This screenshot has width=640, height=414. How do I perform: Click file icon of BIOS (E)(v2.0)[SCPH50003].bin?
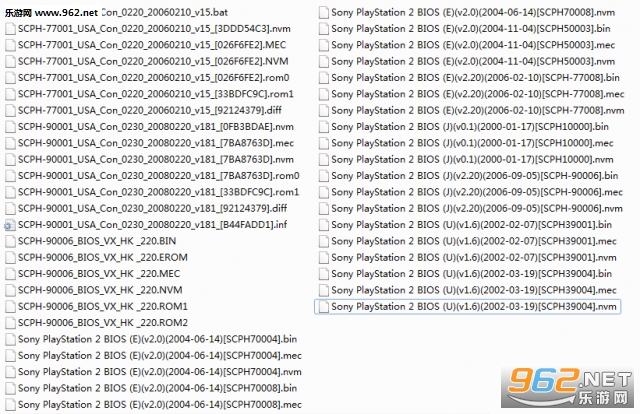click(324, 29)
